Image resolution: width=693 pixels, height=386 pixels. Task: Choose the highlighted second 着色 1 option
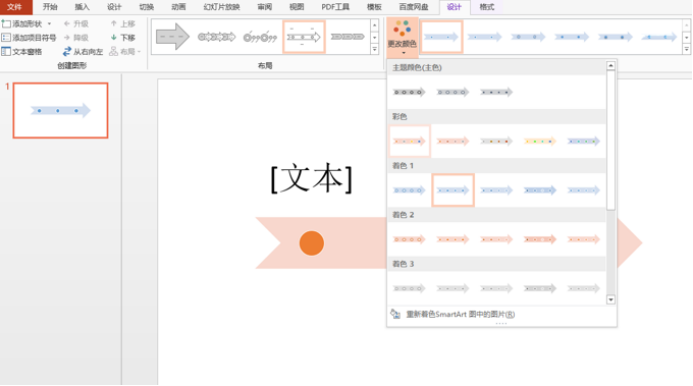[x=453, y=190]
